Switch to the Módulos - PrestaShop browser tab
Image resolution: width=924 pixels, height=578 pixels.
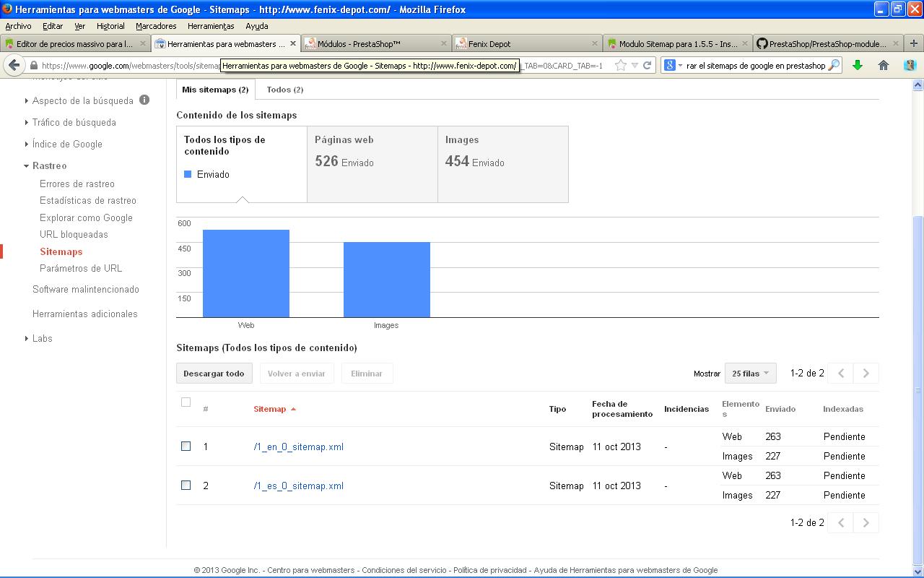377,43
